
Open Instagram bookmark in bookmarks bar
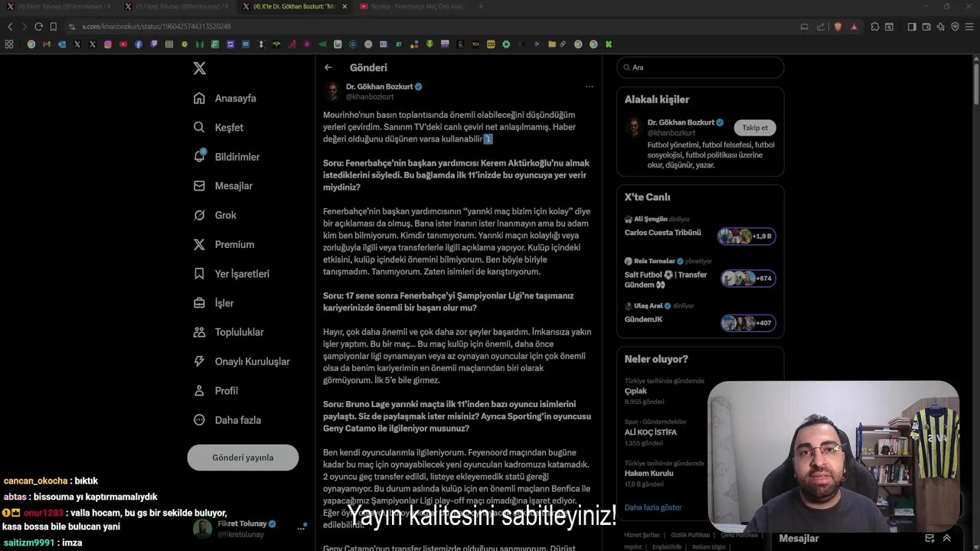(108, 44)
